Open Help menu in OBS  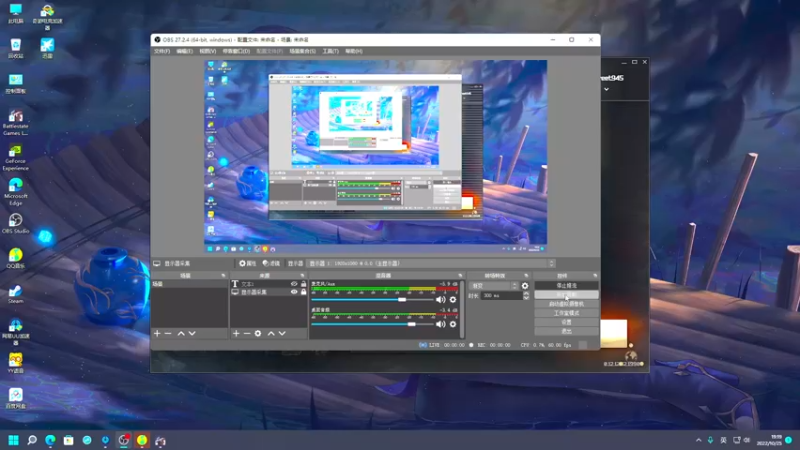coord(354,51)
